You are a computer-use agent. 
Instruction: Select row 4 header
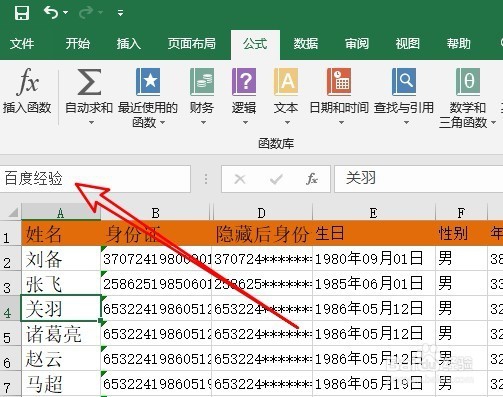pos(11,309)
